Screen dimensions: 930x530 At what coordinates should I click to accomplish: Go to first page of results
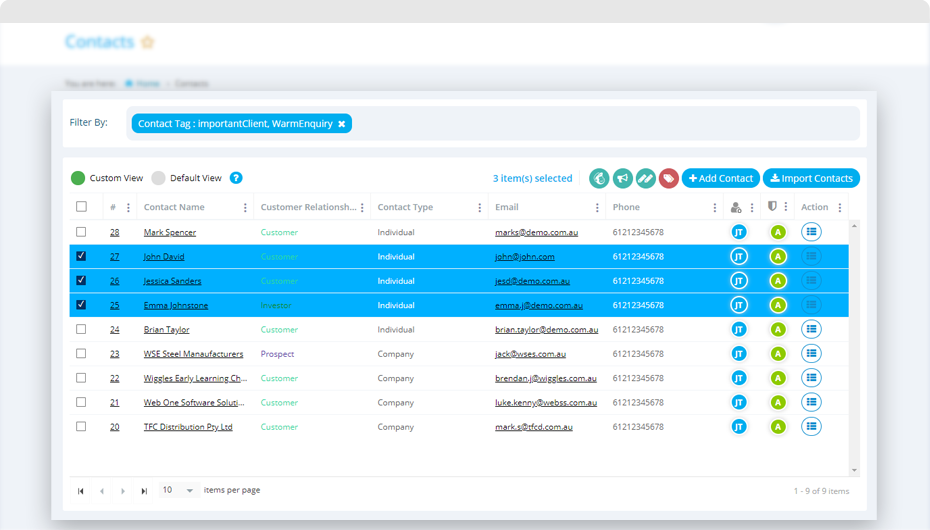81,491
